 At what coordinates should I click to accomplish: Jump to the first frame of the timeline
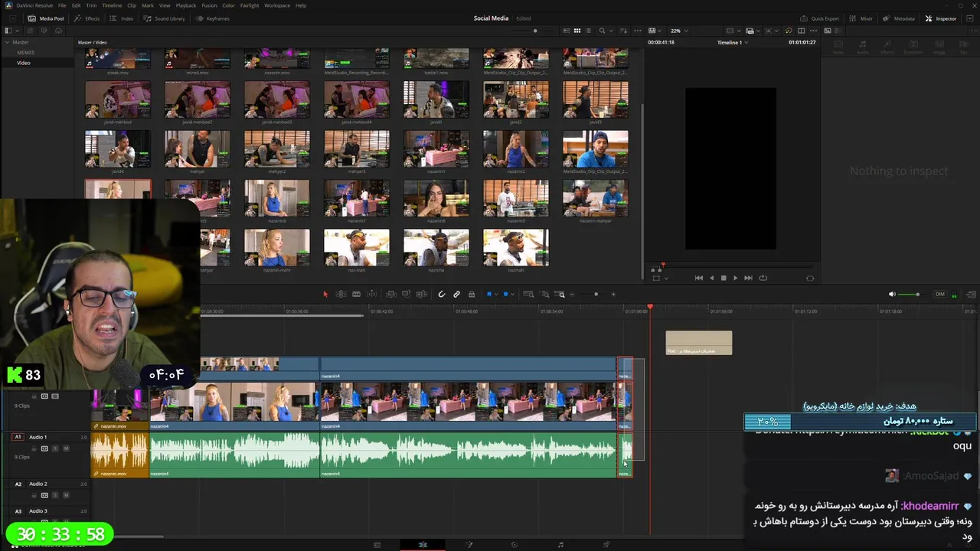(x=699, y=278)
